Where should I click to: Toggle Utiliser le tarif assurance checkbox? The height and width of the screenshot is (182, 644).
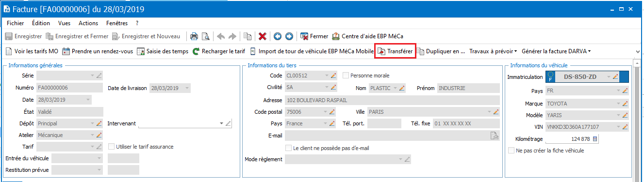(112, 147)
